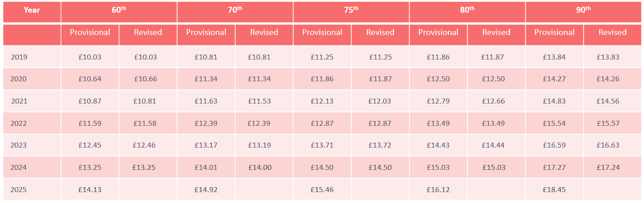Select the £14.92 cell for 2025
The height and width of the screenshot is (203, 644).
206,189
